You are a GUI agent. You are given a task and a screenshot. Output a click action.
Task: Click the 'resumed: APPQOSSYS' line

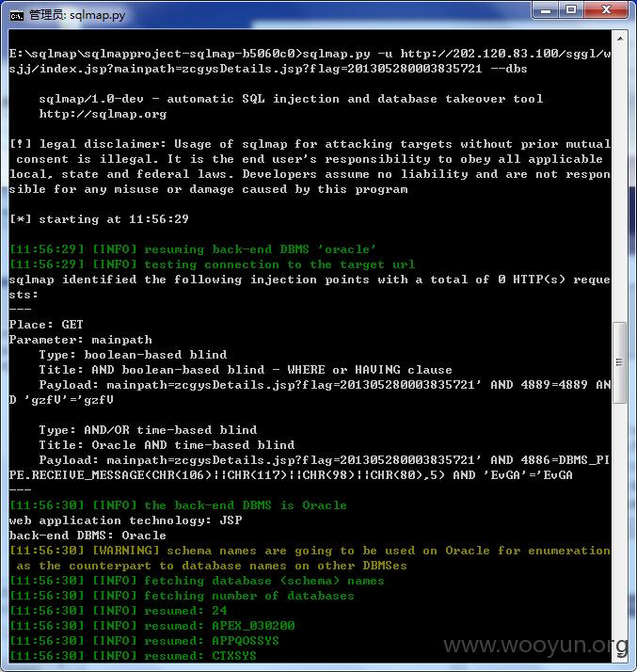pyautogui.click(x=144, y=641)
